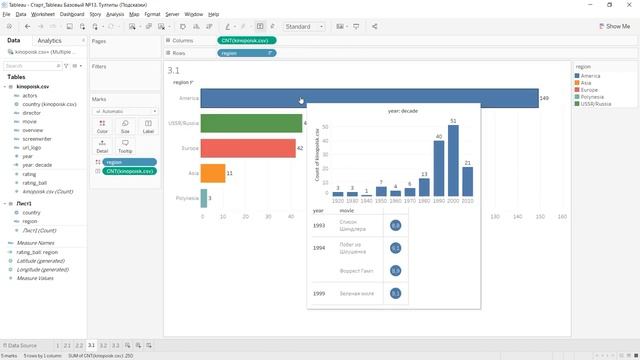Click the region pill on Marks card
Image resolution: width=640 pixels, height=360 pixels.
(129, 162)
